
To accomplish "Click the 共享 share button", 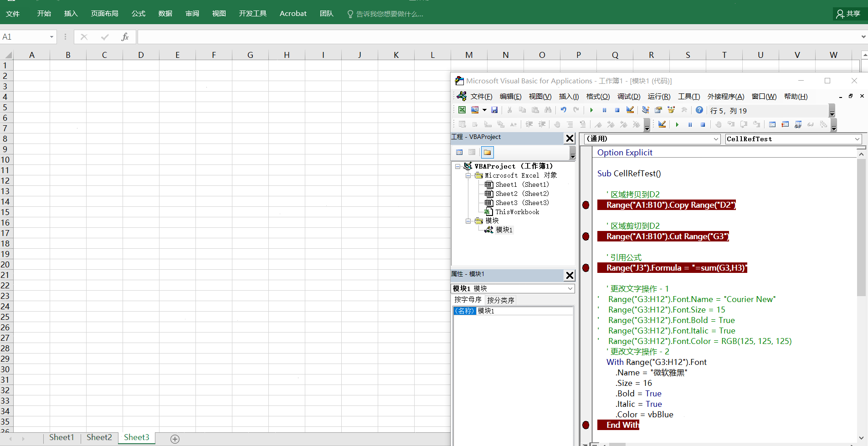I will (x=848, y=14).
